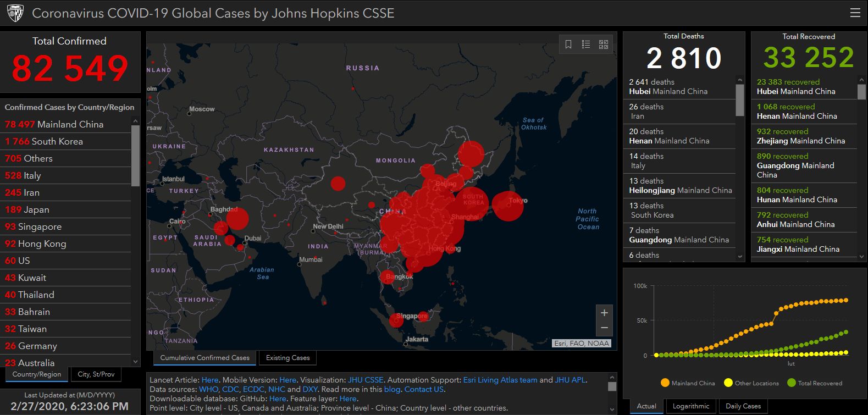Viewport: 868px width, 415px height.
Task: Switch chart to the Daily Cases tab
Action: pyautogui.click(x=743, y=406)
